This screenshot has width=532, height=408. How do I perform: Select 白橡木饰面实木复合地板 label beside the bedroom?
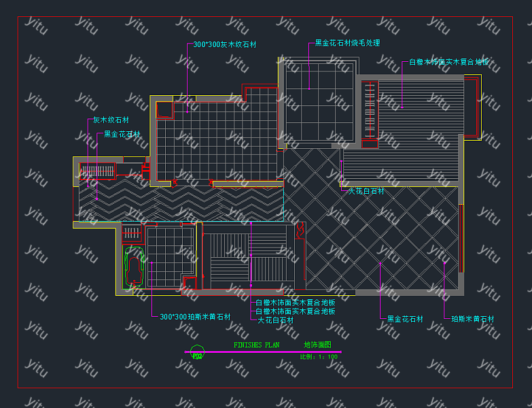click(449, 62)
